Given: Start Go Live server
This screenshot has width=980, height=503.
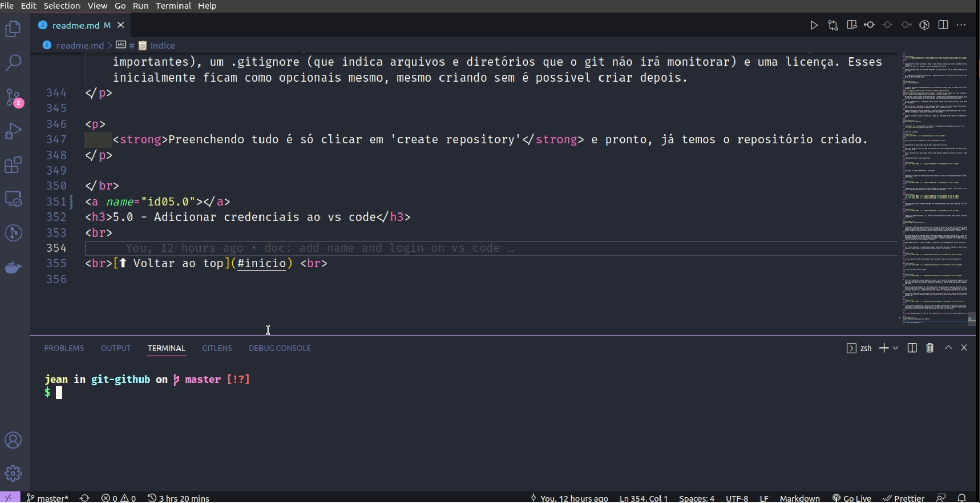Looking at the screenshot, I should coord(852,498).
